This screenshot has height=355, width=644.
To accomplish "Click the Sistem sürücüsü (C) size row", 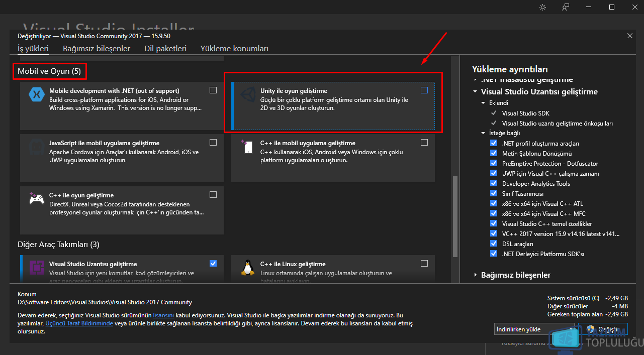I will (588, 297).
